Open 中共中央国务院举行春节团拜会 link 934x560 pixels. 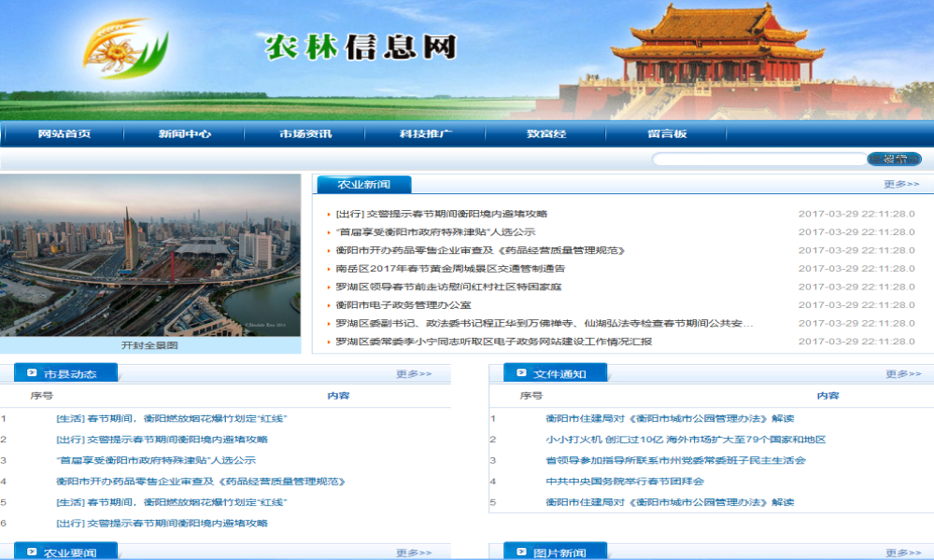click(x=625, y=481)
